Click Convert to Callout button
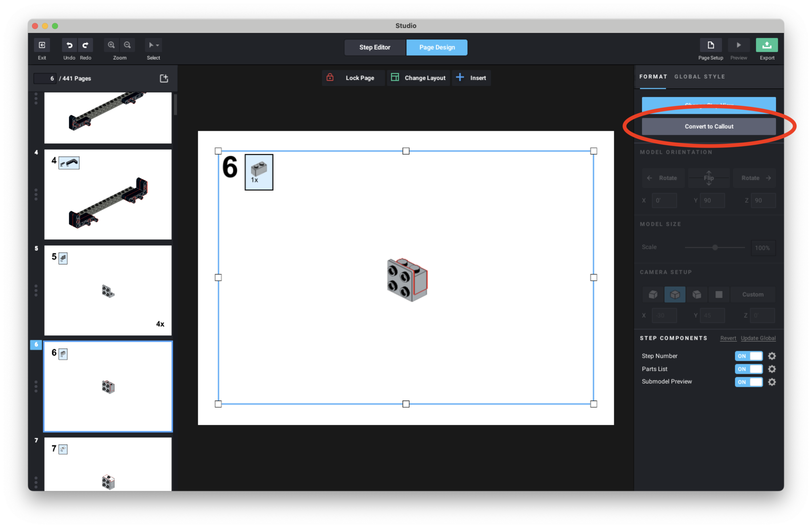This screenshot has height=528, width=812. (709, 126)
